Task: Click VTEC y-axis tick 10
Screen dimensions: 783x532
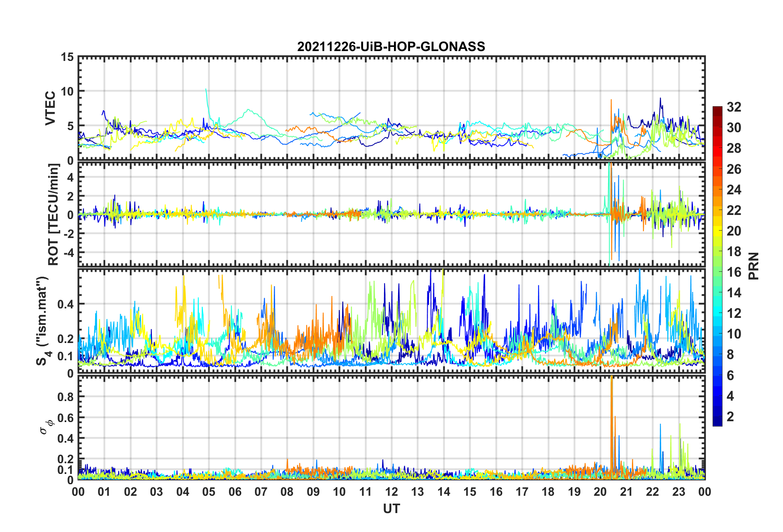Action: [68, 91]
